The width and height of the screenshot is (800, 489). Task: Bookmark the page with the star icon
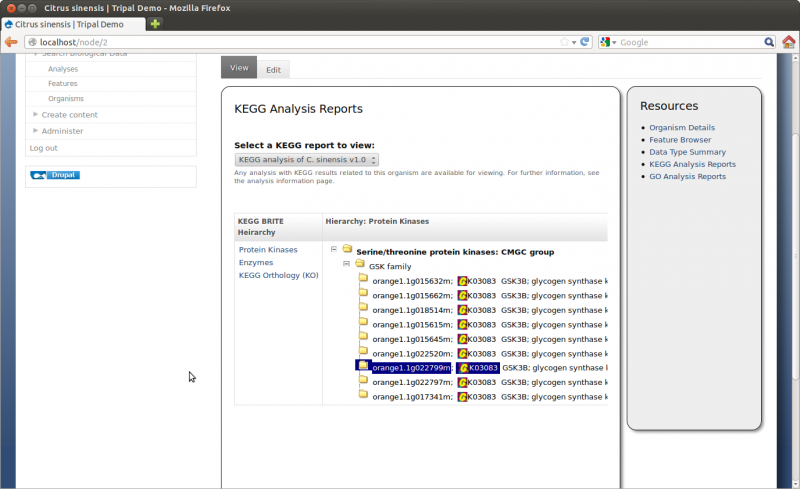[564, 42]
